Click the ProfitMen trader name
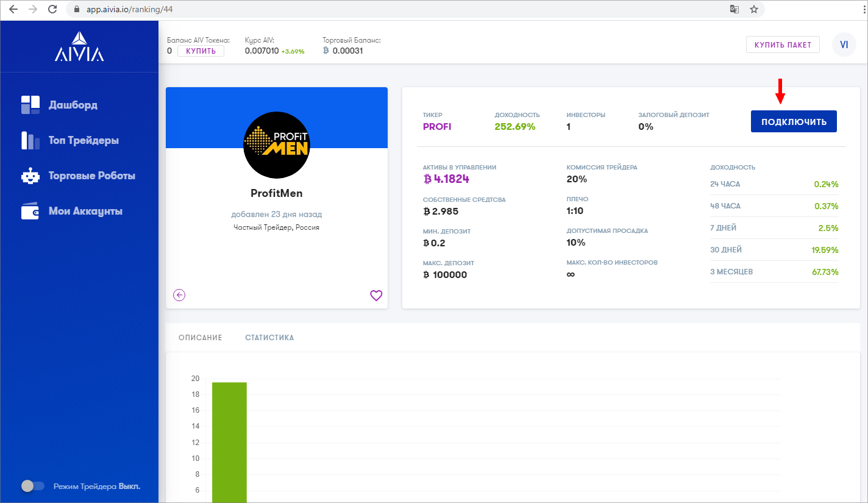The image size is (868, 503). [x=277, y=193]
